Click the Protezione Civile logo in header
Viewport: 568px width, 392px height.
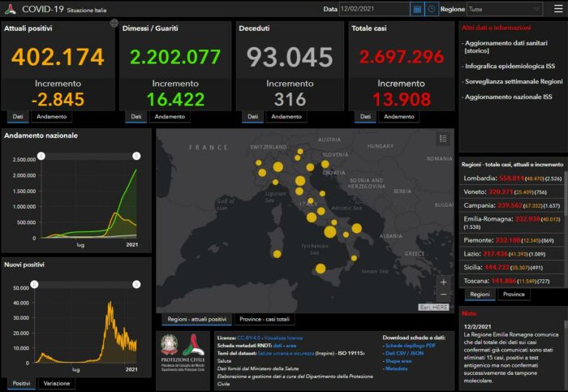[10, 9]
